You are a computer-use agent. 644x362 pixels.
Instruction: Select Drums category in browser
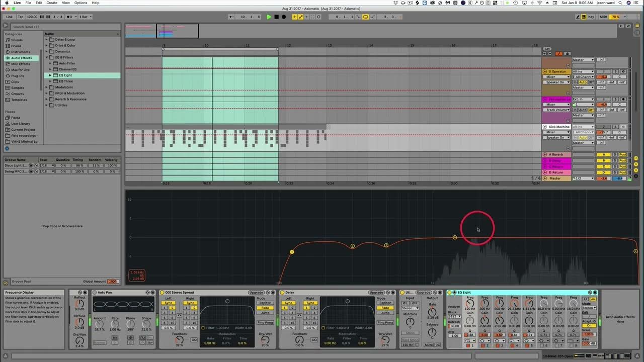pyautogui.click(x=16, y=46)
